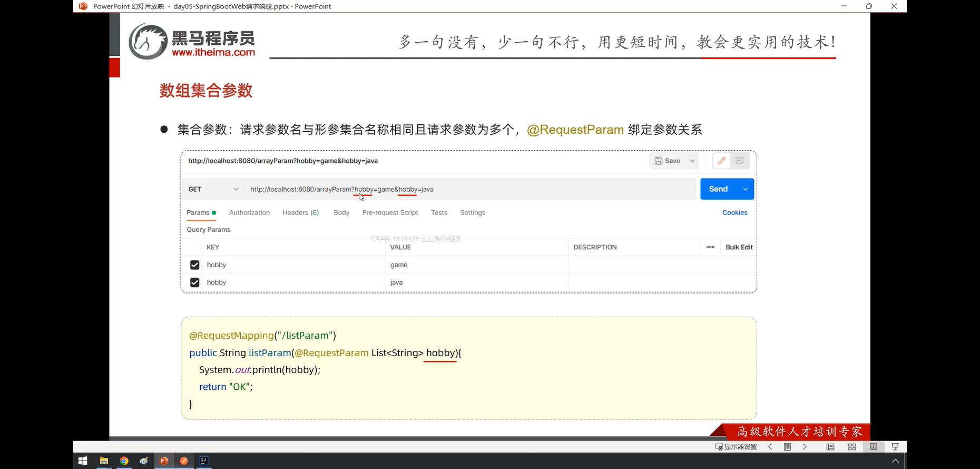Select the Settings tab
980x469 pixels.
473,212
